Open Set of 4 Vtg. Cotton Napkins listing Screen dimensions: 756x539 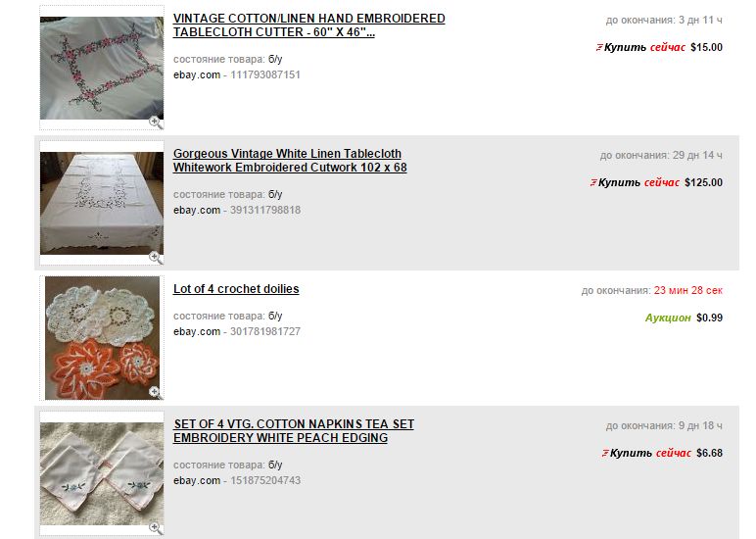coord(294,431)
